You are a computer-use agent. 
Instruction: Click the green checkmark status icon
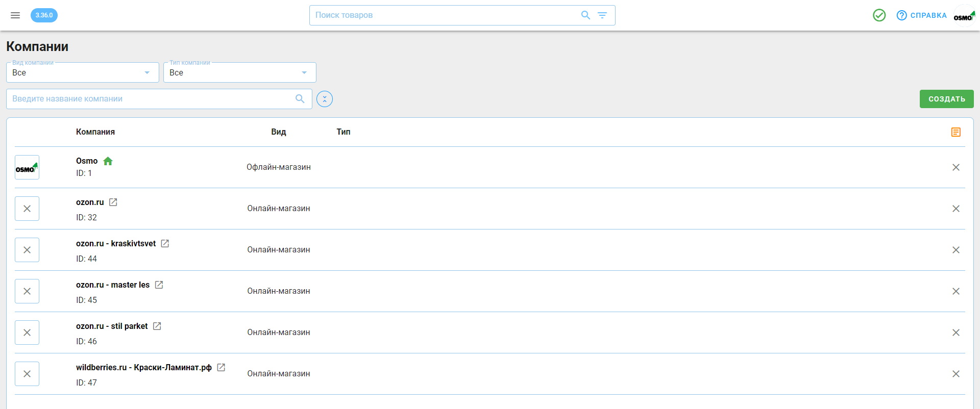point(879,15)
